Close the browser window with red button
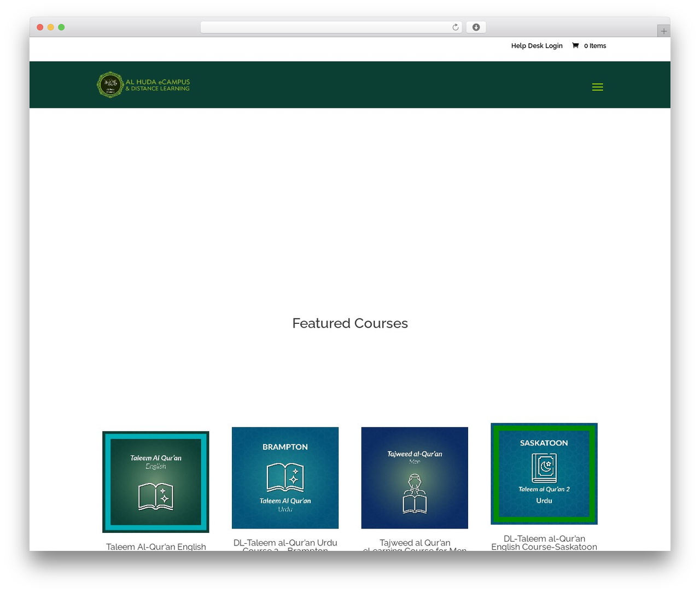 40,27
